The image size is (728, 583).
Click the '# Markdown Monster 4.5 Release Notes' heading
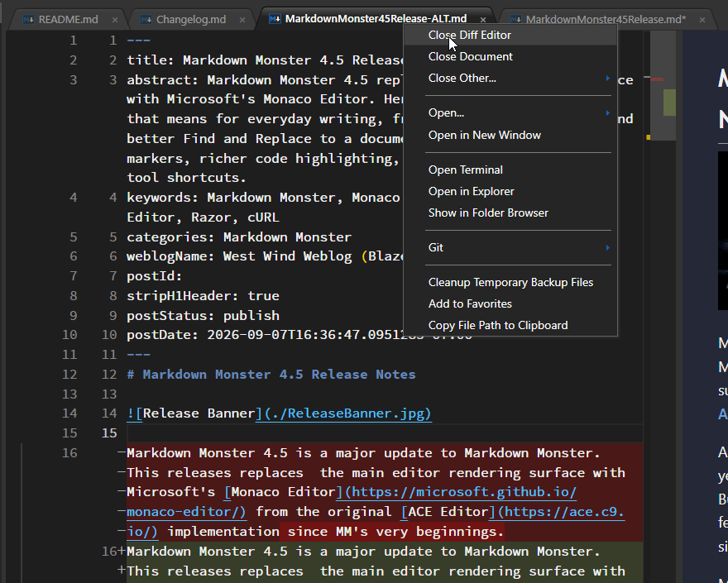271,374
